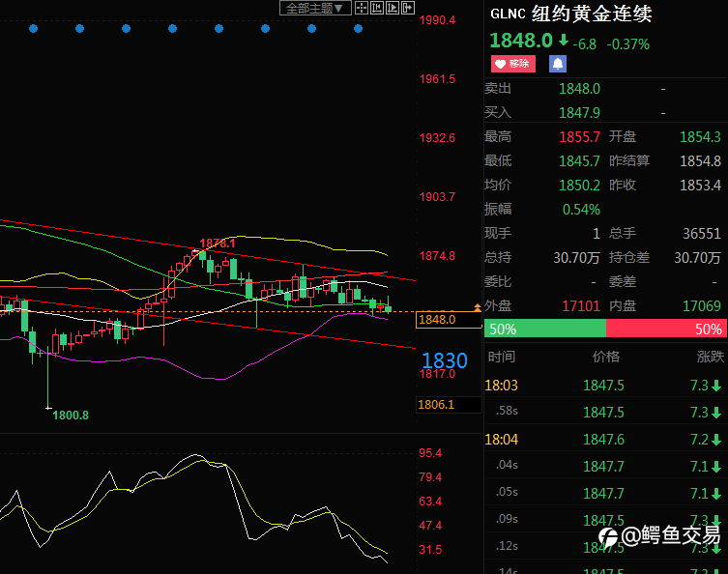Click the 总持 value 30.70万
This screenshot has width=728, height=574.
pos(576,258)
